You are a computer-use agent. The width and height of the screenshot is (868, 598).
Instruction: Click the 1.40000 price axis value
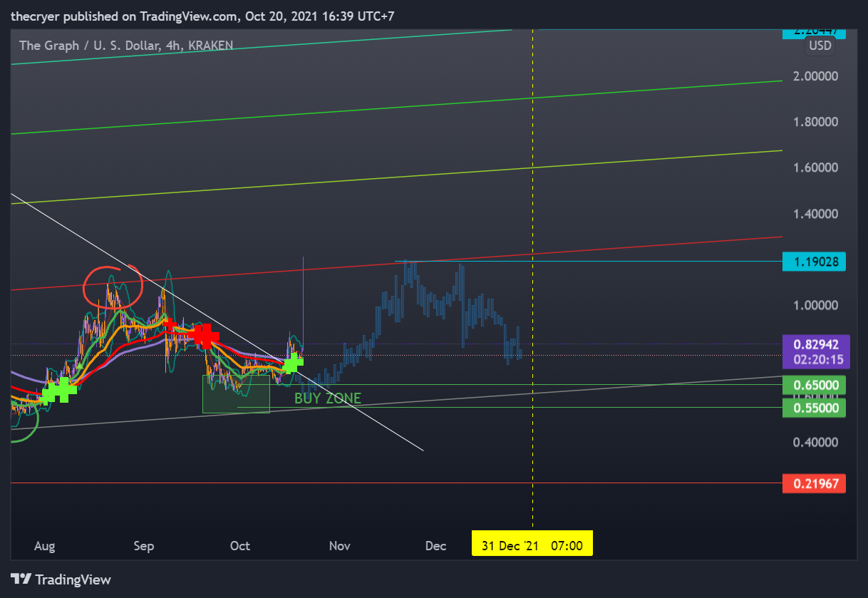point(815,214)
